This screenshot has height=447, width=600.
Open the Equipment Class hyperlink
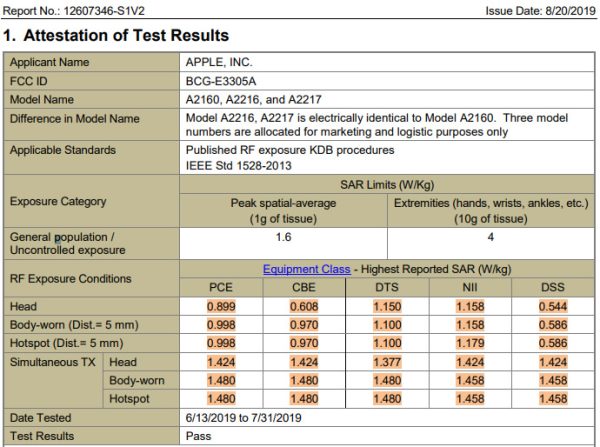[307, 269]
